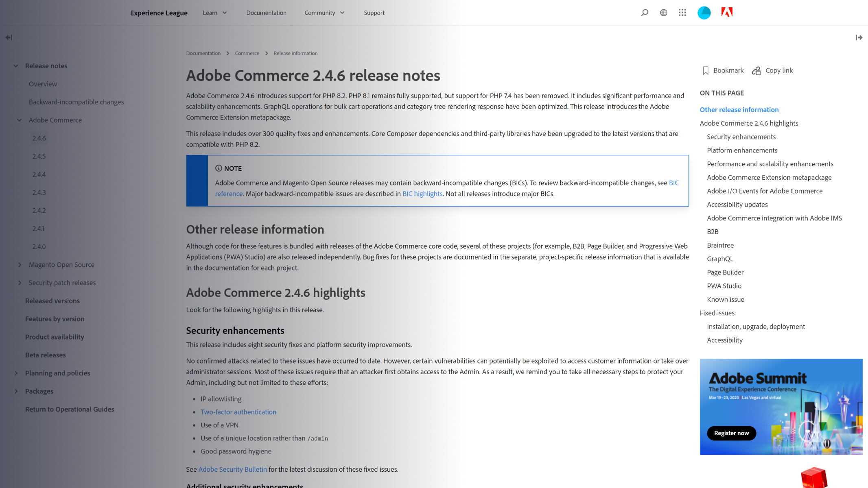Go to Experience League home
Screen dimensions: 868x488
159,13
